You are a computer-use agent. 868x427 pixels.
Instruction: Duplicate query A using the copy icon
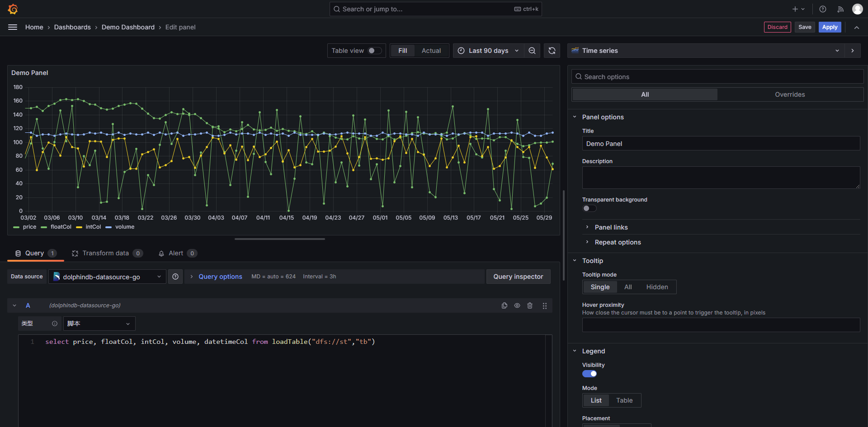click(504, 305)
